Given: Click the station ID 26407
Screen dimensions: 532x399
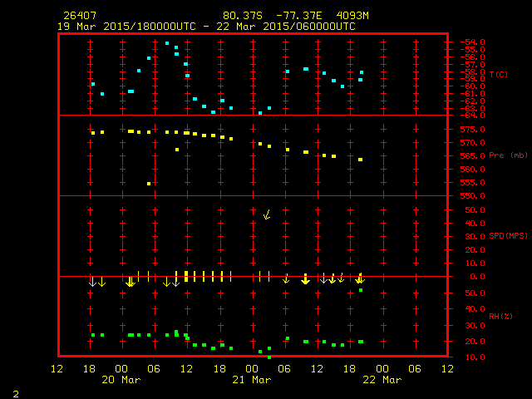Looking at the screenshot, I should click(x=80, y=16).
